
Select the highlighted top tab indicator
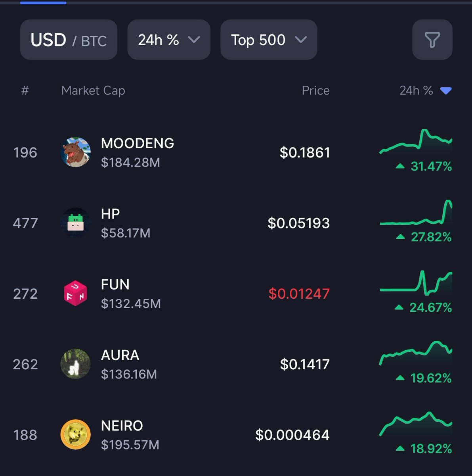[43, 2]
